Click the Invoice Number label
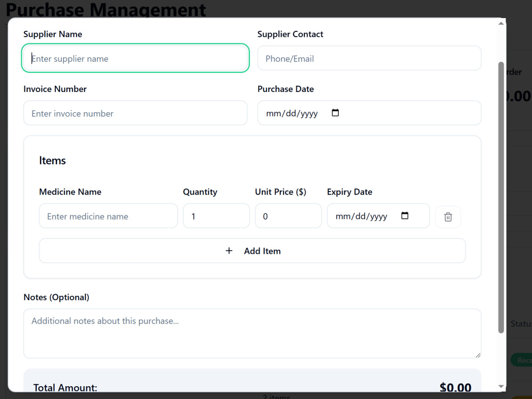 pos(55,89)
